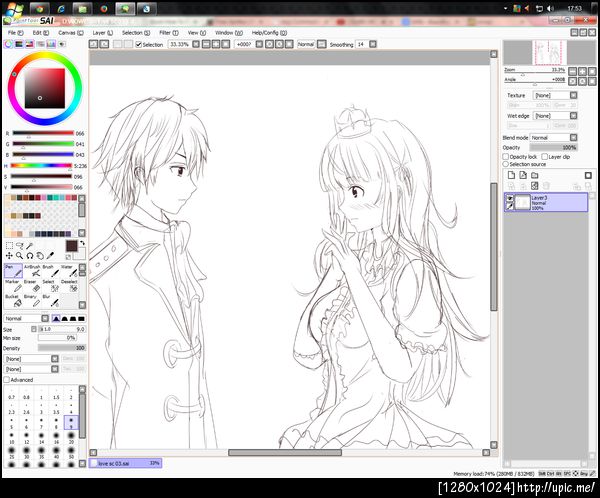Select the Deselect brush tool
The image size is (600, 498).
69,286
